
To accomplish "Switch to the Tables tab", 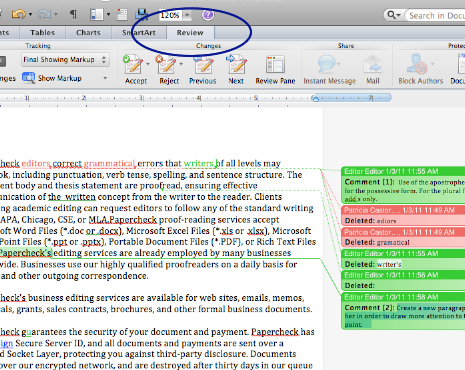I will click(x=42, y=33).
